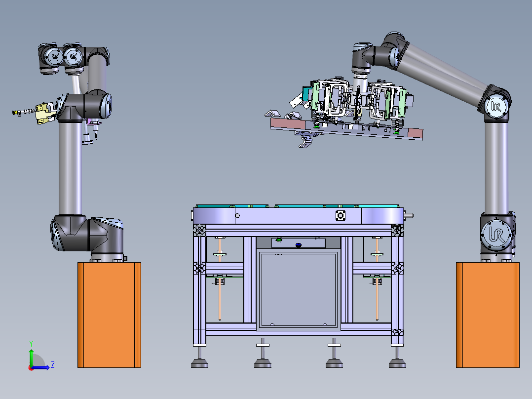Select the shaft stub on the table's right side
The width and height of the screenshot is (532, 399).
[x=409, y=215]
